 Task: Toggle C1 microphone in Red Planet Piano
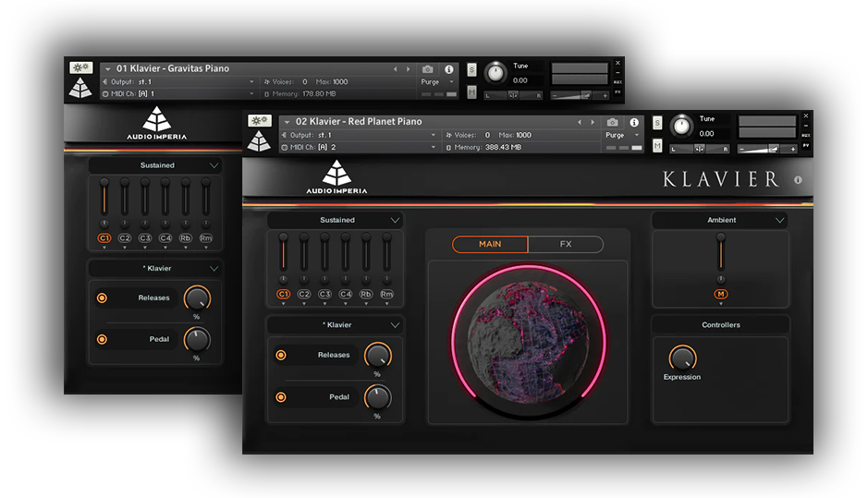pos(284,295)
